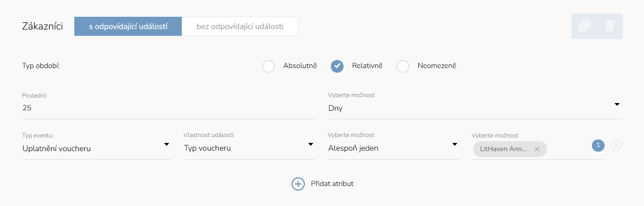Viewport: 644px width, 206px height.
Task: Switch to the bez odpovídající události tab
Action: tap(240, 26)
